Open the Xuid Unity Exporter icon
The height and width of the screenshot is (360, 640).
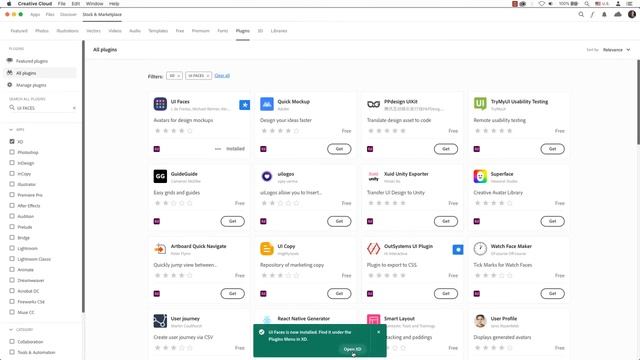tap(373, 176)
